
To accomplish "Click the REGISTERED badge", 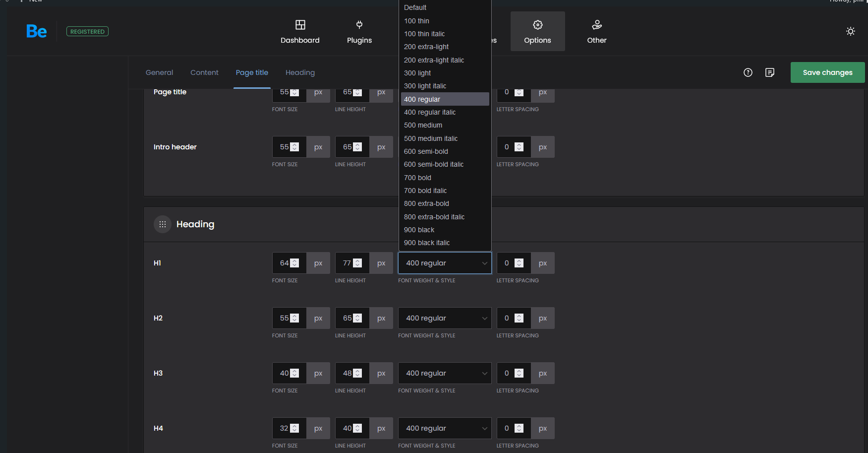I will [87, 31].
